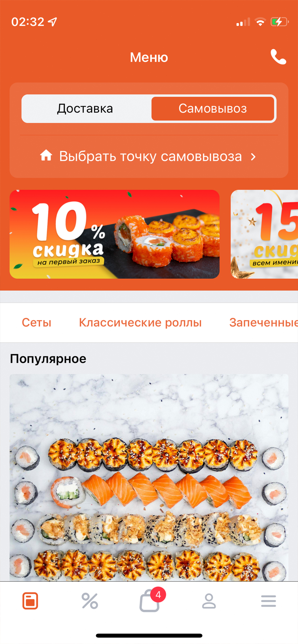This screenshot has height=644, width=298.
Task: Open Выбрать точку самовывоза selector
Action: click(x=149, y=156)
